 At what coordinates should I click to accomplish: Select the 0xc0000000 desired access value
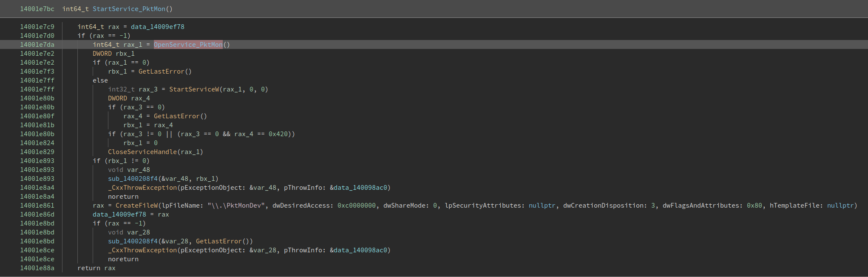point(356,206)
